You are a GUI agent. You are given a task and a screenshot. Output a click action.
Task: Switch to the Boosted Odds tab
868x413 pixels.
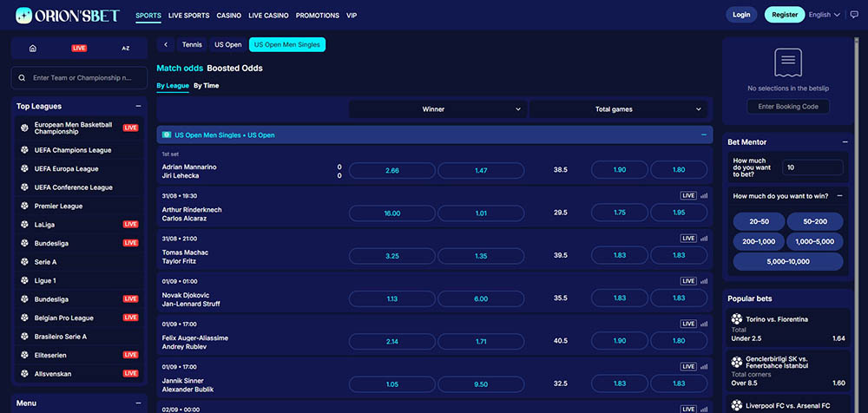(234, 68)
